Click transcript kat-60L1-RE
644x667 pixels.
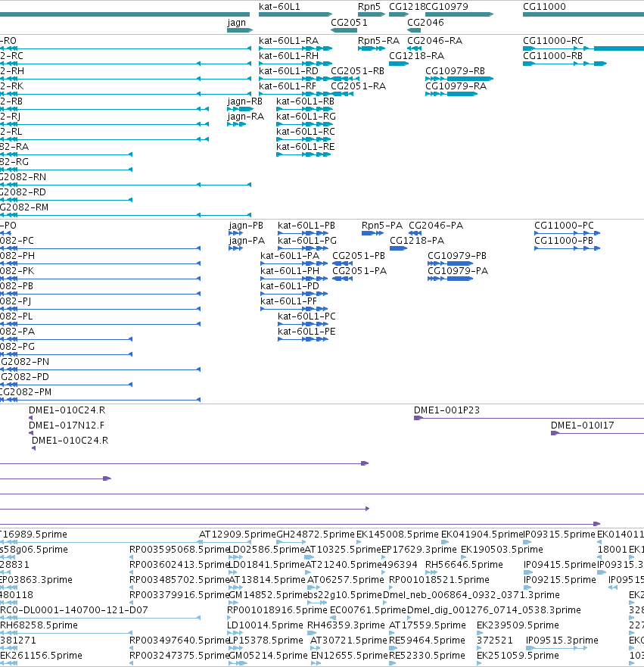(x=306, y=146)
